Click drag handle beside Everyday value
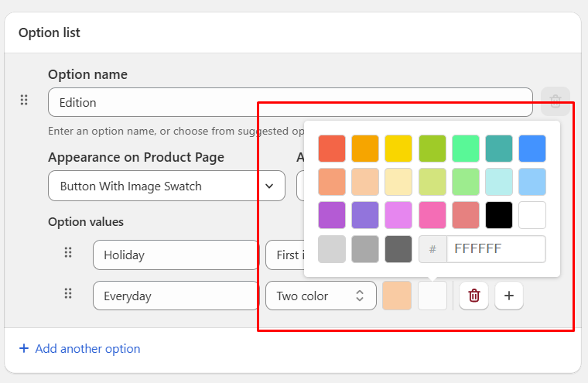 pos(68,294)
